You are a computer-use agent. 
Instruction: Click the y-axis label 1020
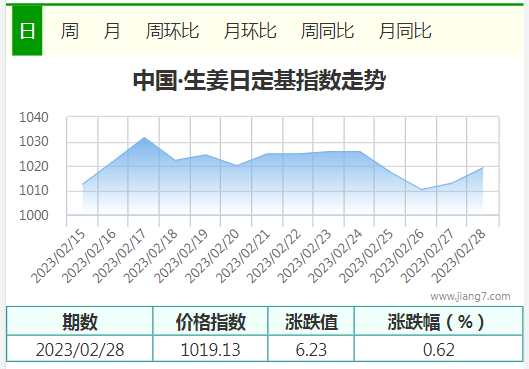34,166
